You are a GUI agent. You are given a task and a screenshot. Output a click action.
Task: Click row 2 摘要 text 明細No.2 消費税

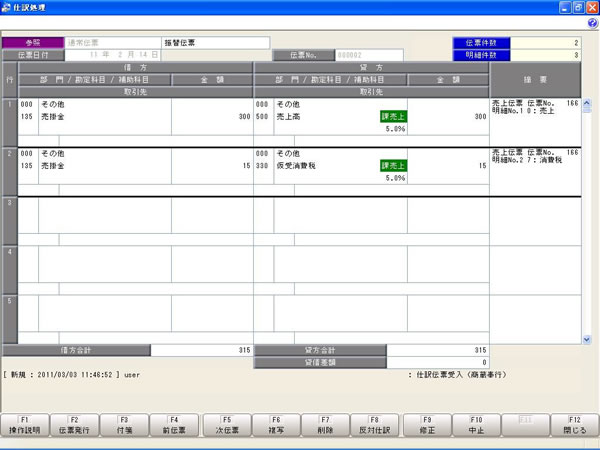pyautogui.click(x=527, y=160)
